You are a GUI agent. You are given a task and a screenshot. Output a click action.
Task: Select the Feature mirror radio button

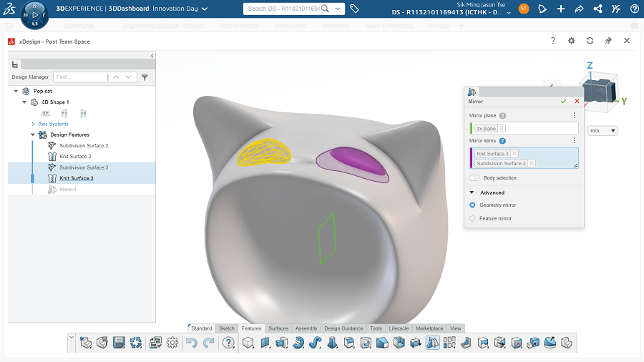click(472, 218)
